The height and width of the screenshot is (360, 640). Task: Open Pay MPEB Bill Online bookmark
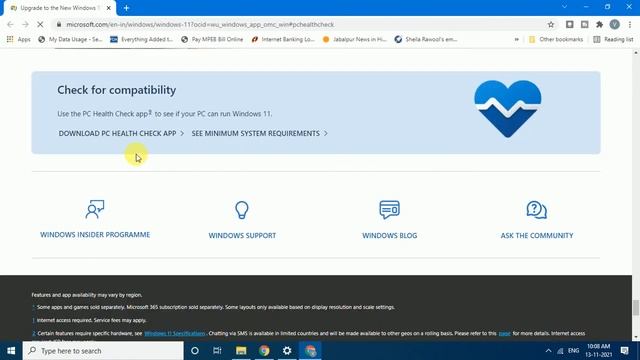tap(212, 39)
